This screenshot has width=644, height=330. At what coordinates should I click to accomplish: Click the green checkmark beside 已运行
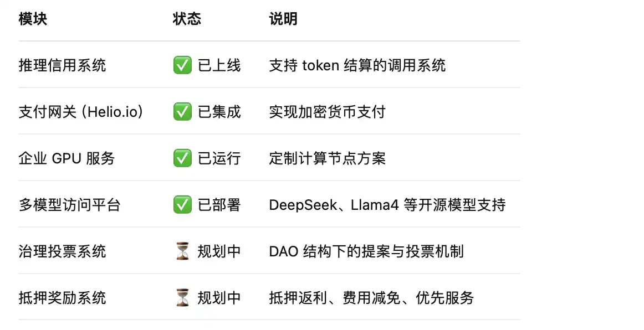[182, 159]
